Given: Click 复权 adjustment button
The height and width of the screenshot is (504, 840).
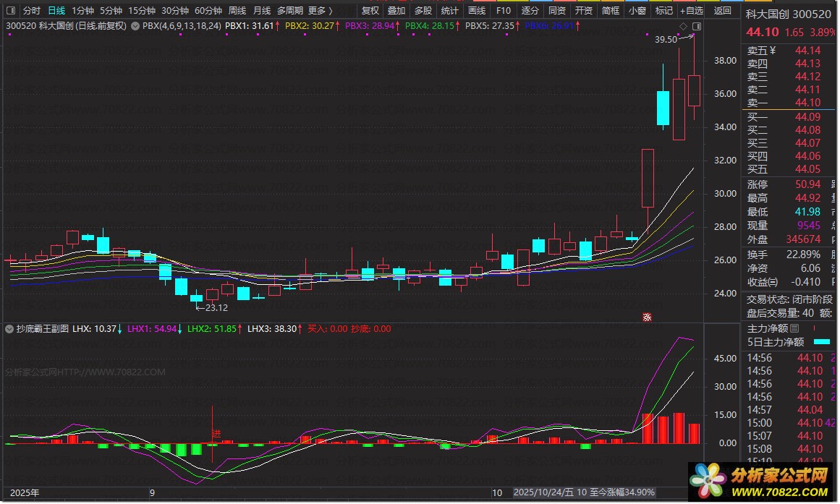Looking at the screenshot, I should pyautogui.click(x=370, y=10).
